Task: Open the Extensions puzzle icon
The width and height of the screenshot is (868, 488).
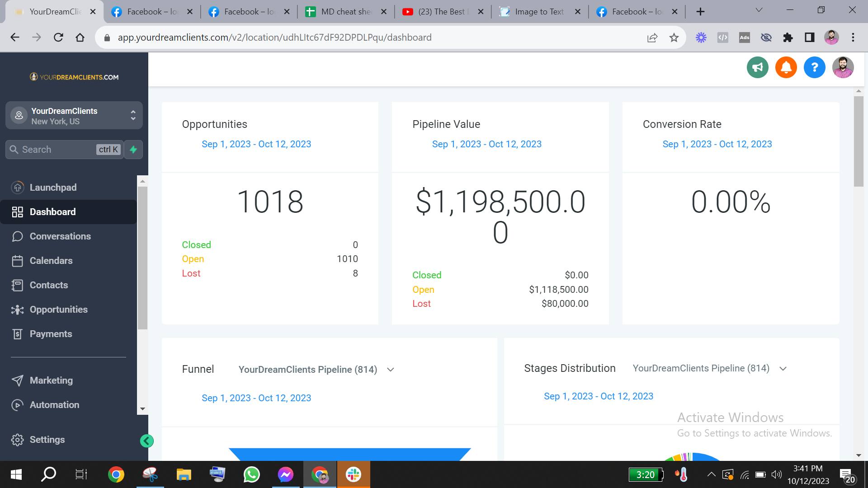Action: coord(788,38)
